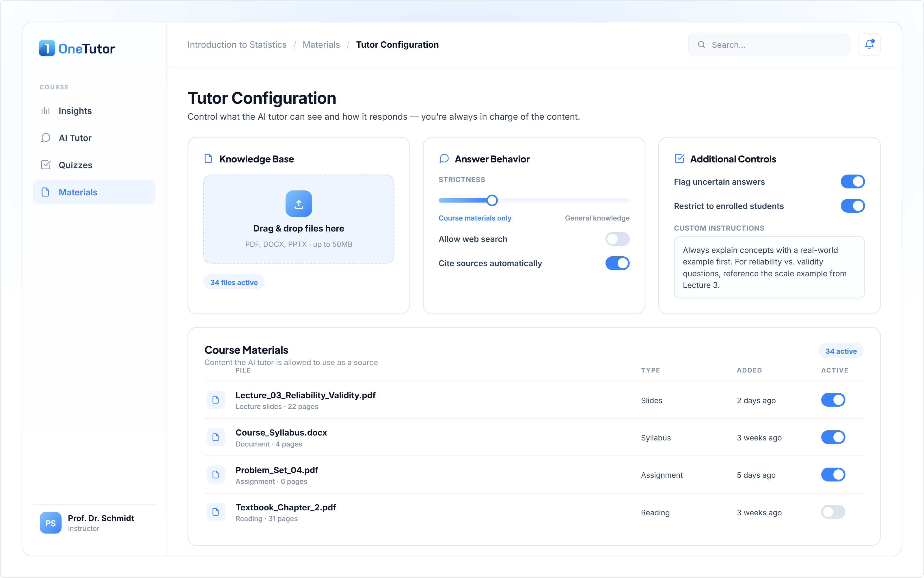924x578 pixels.
Task: Select Materials in the sidebar
Action: (x=94, y=192)
